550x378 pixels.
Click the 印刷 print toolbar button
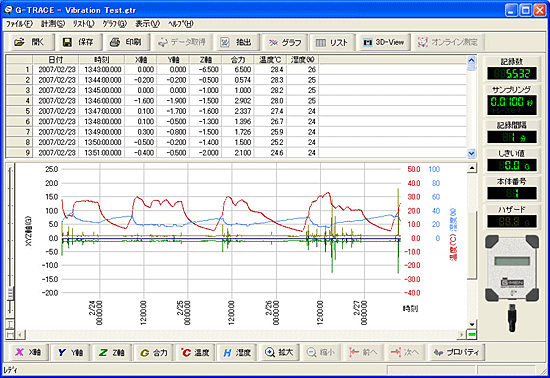tap(126, 42)
